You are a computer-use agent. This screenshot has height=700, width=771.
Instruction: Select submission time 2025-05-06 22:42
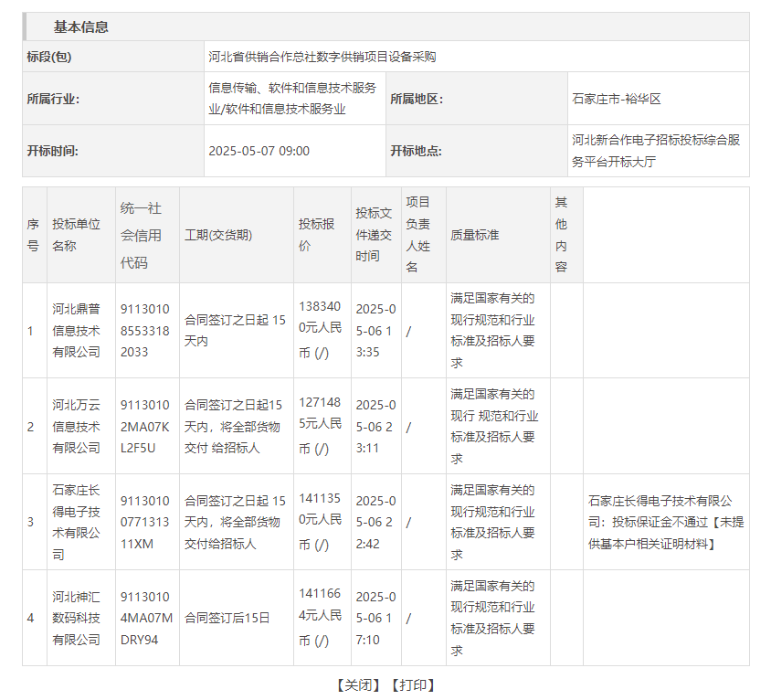click(376, 523)
